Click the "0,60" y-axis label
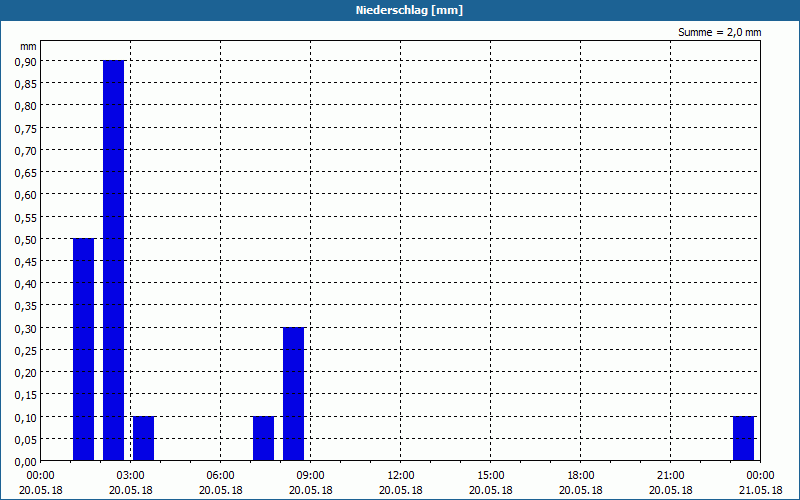The width and height of the screenshot is (800, 500). coord(26,195)
